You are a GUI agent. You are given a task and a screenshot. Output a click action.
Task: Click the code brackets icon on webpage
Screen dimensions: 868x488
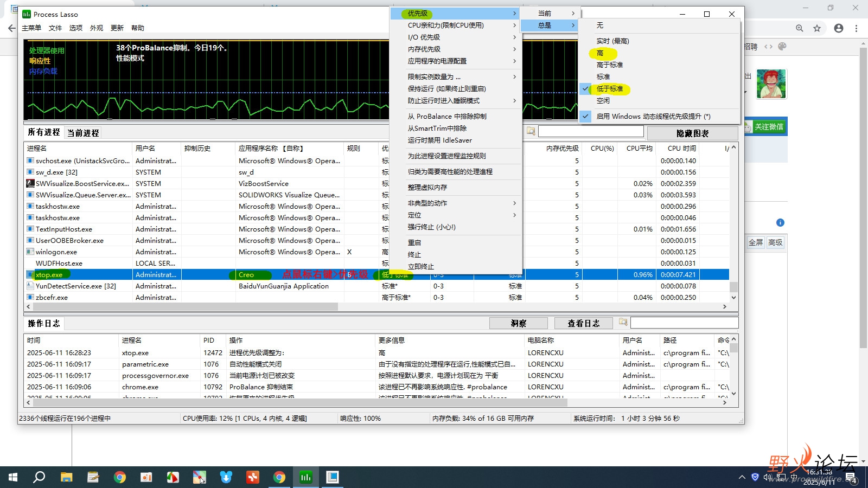tap(768, 47)
